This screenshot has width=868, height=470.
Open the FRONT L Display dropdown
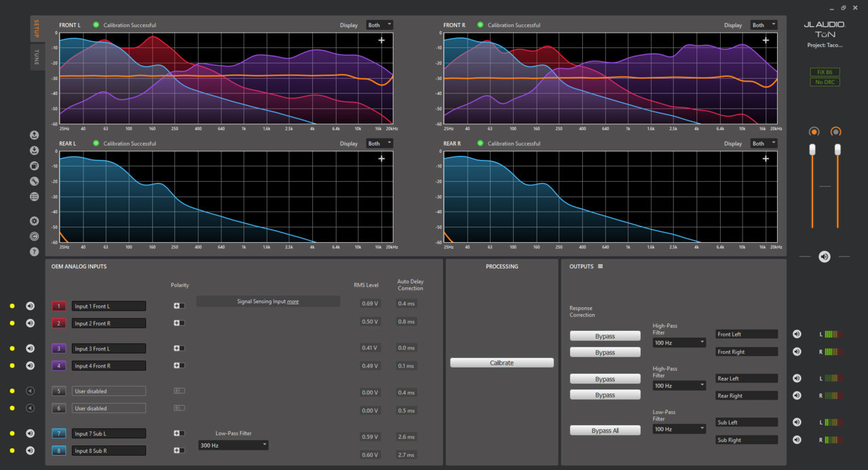pos(380,25)
